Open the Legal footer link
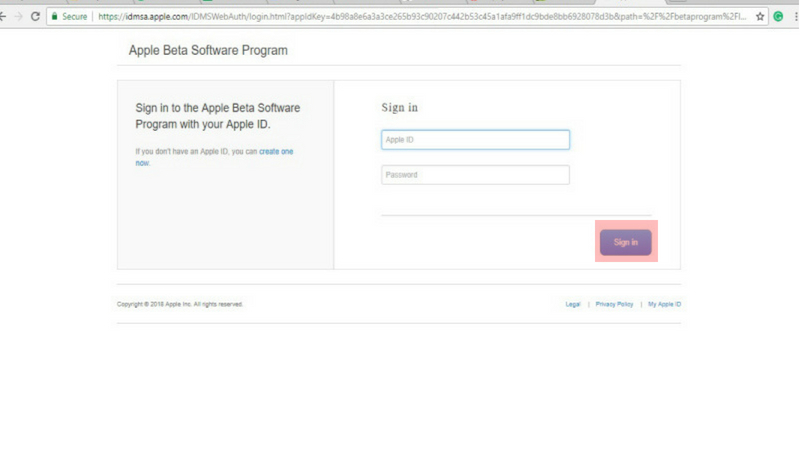Image resolution: width=800 pixels, height=450 pixels. point(572,304)
